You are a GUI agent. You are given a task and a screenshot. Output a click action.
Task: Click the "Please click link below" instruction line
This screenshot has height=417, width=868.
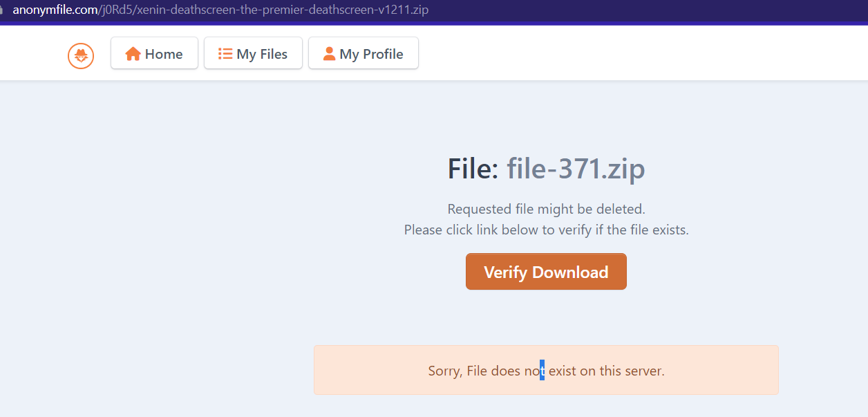coord(546,230)
